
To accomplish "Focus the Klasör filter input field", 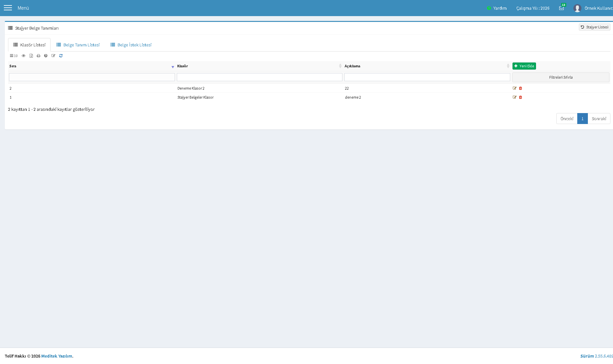I will click(260, 77).
